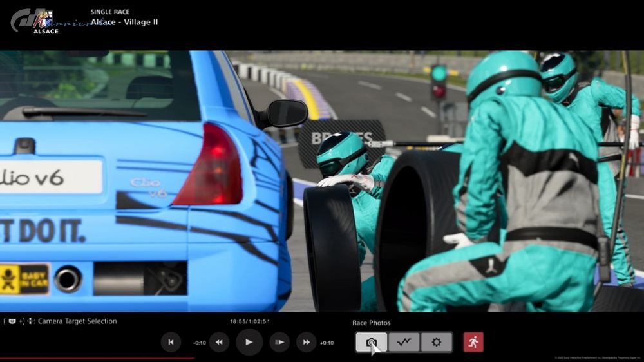Screen dimensions: 644x362
Task: Click the +0:10 forward label
Action: pos(327,343)
